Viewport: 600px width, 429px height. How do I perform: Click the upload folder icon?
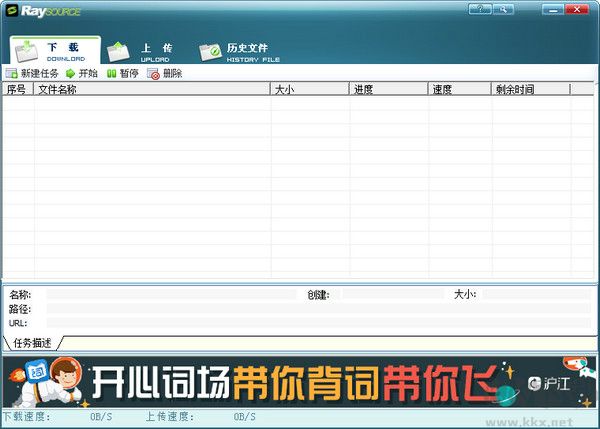119,52
